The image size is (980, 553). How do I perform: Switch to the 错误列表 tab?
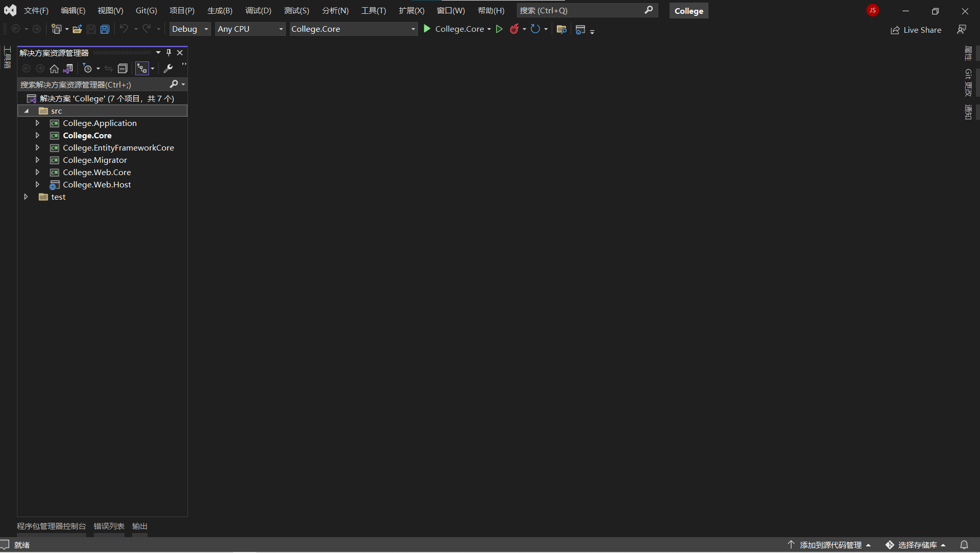[109, 526]
